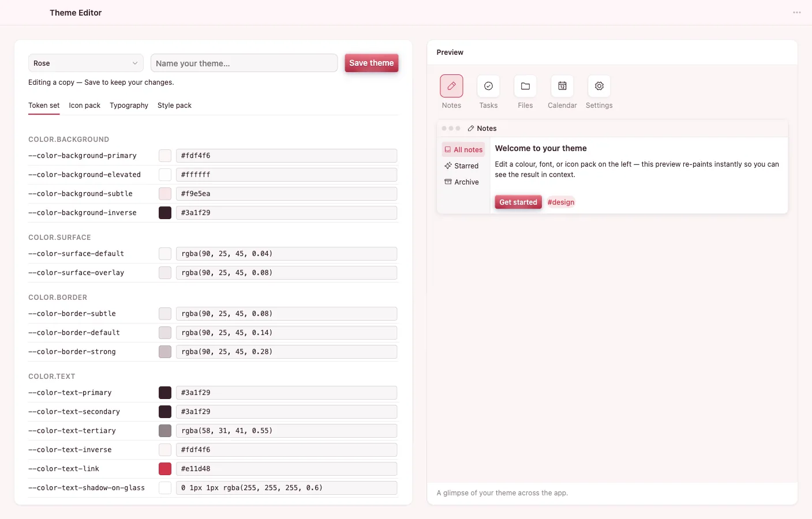Edit the color-background-subtle #f9e5ea field
The width and height of the screenshot is (812, 519).
click(286, 194)
